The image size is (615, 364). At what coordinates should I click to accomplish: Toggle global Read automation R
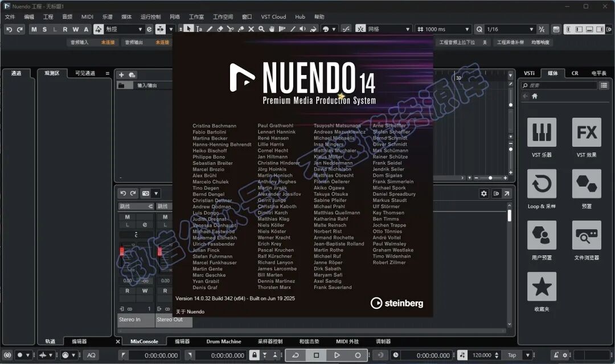click(65, 30)
